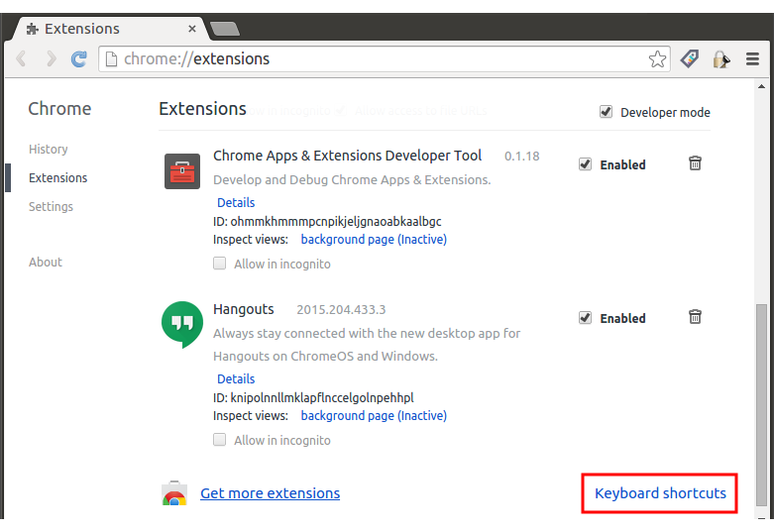Open Details for the Developer Tool extension
Image resolution: width=774 pixels, height=532 pixels.
236,202
